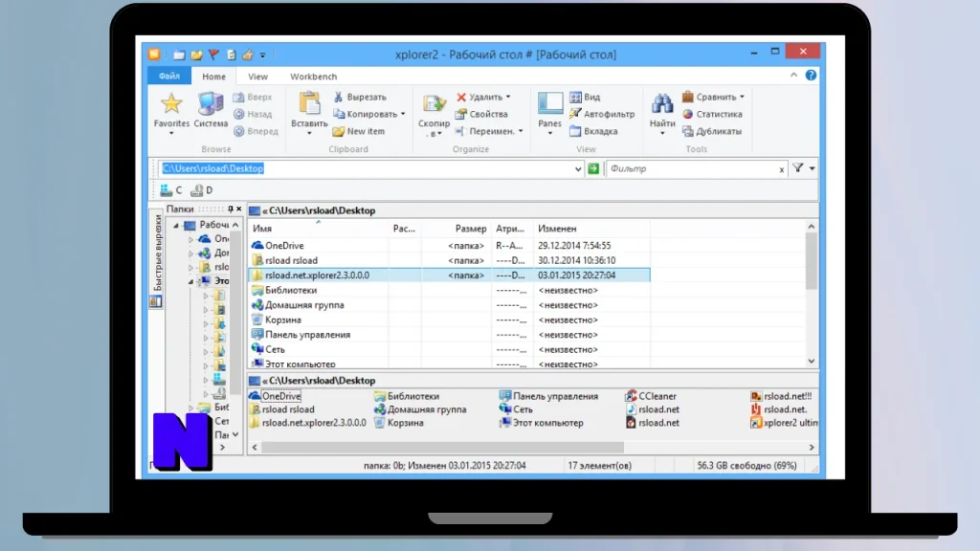Collapse the Рабочий стол tree node

(x=176, y=226)
